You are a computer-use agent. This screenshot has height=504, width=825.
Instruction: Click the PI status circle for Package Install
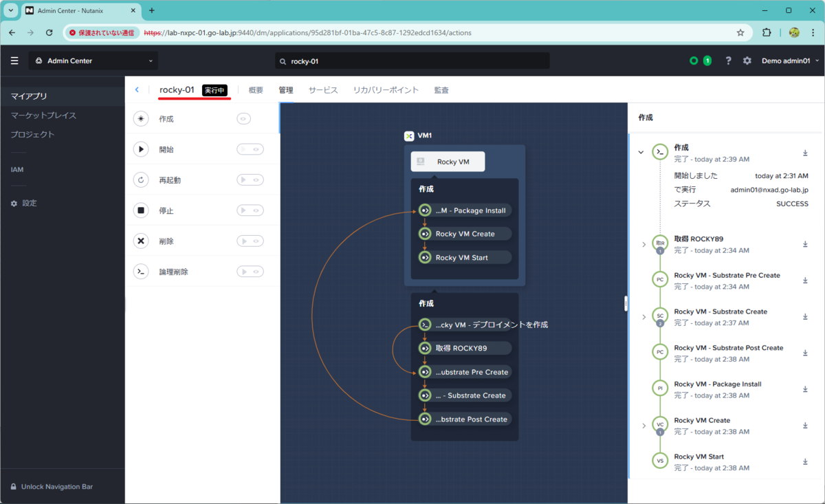(x=660, y=388)
